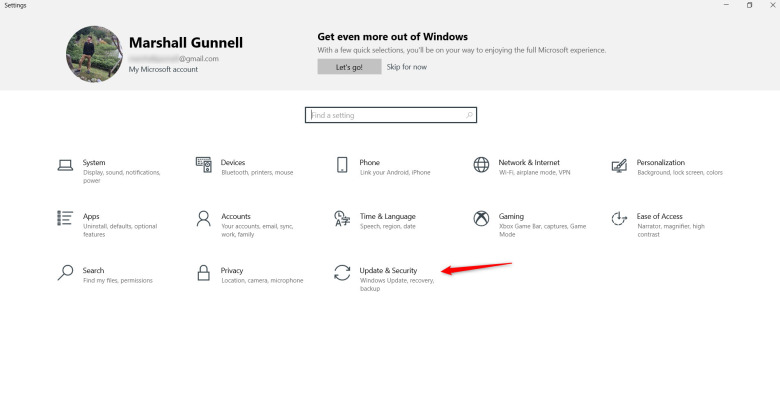Close the Settings window
This screenshot has height=416, width=780.
(773, 5)
